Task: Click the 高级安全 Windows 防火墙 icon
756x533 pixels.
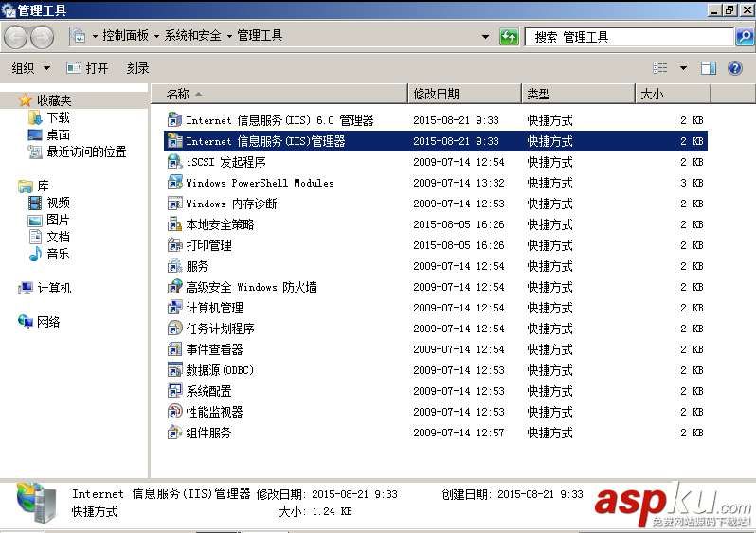Action: coord(174,287)
